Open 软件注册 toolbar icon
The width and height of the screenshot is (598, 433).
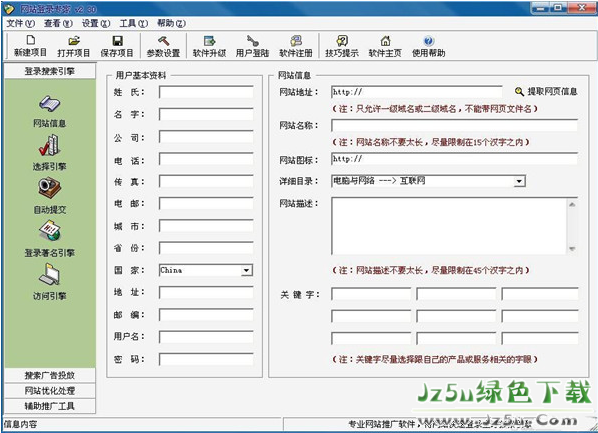click(x=296, y=45)
